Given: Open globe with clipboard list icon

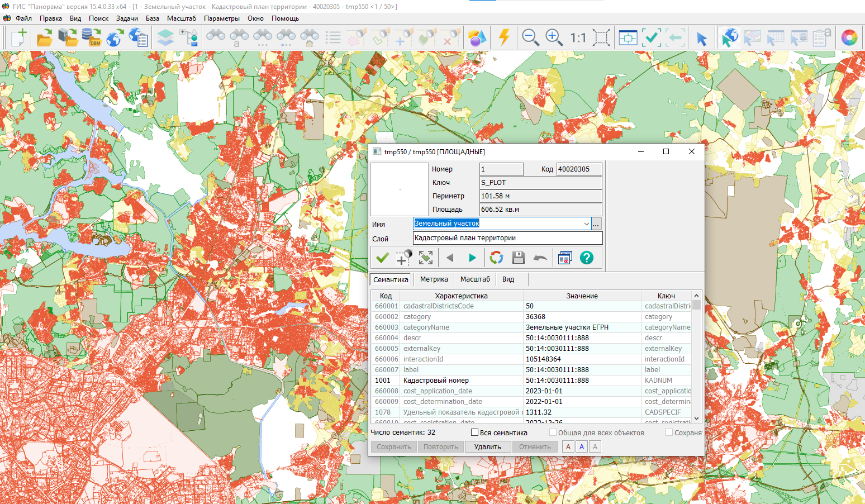Looking at the screenshot, I should pos(137,38).
